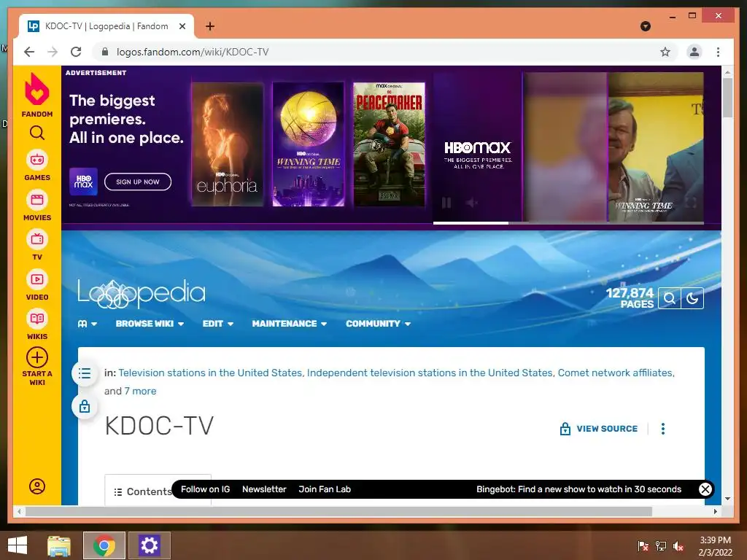
Task: Click the Chrome taskbar icon
Action: pos(104,545)
